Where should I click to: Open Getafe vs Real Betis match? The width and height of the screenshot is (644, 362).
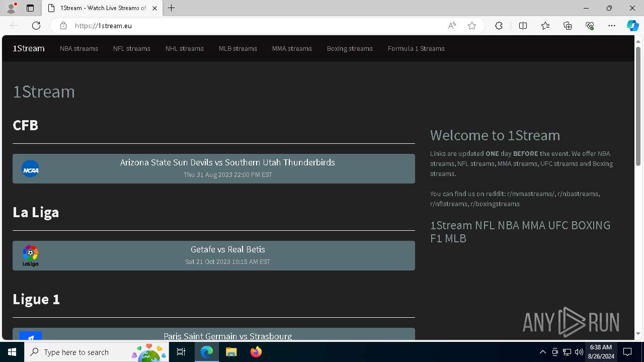coord(214,255)
